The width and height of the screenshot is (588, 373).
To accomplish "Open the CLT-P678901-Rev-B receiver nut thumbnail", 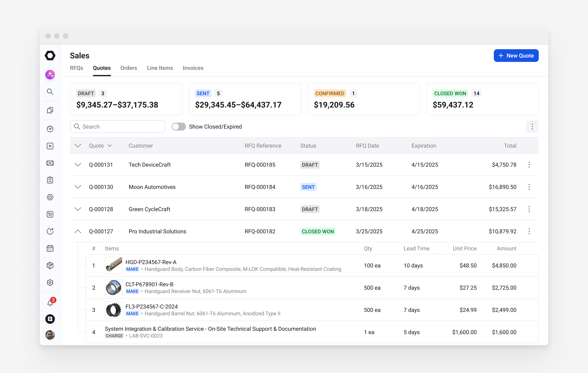I will 114,288.
